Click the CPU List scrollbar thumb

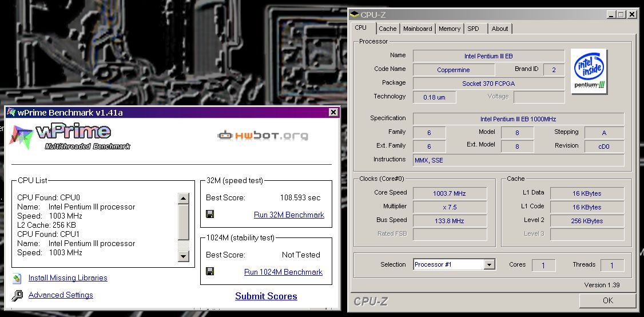click(183, 222)
